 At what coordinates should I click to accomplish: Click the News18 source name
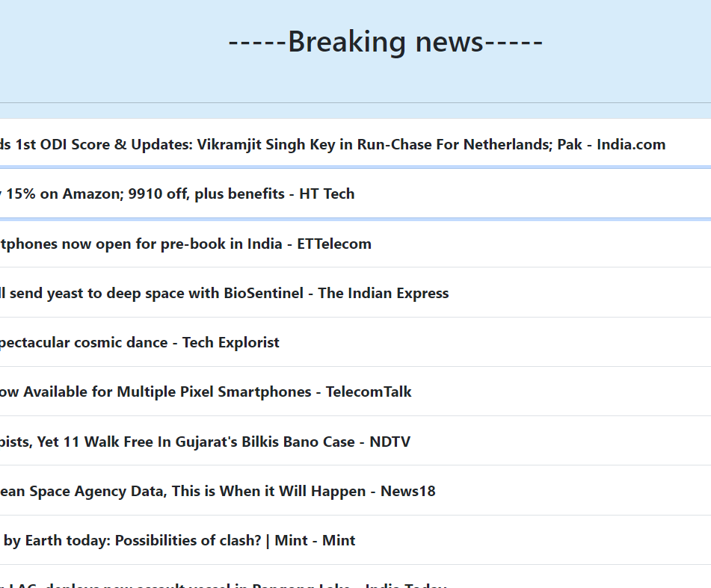[407, 491]
